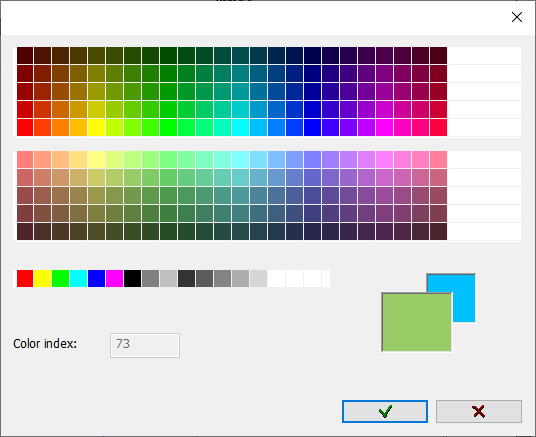The image size is (536, 437).
Task: Pick the first white swatch after light gray
Action: point(276,278)
